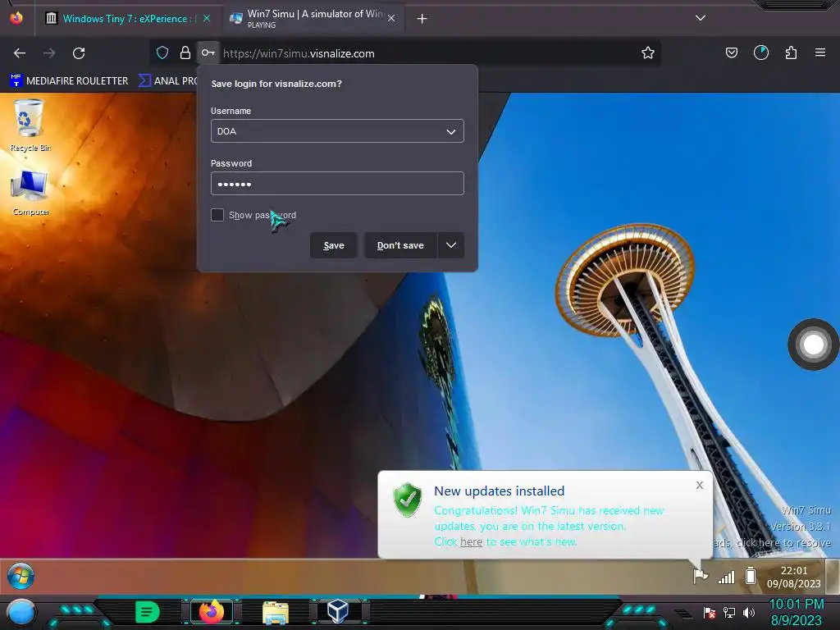Open a new browser tab
Viewport: 840px width, 630px height.
pos(422,19)
